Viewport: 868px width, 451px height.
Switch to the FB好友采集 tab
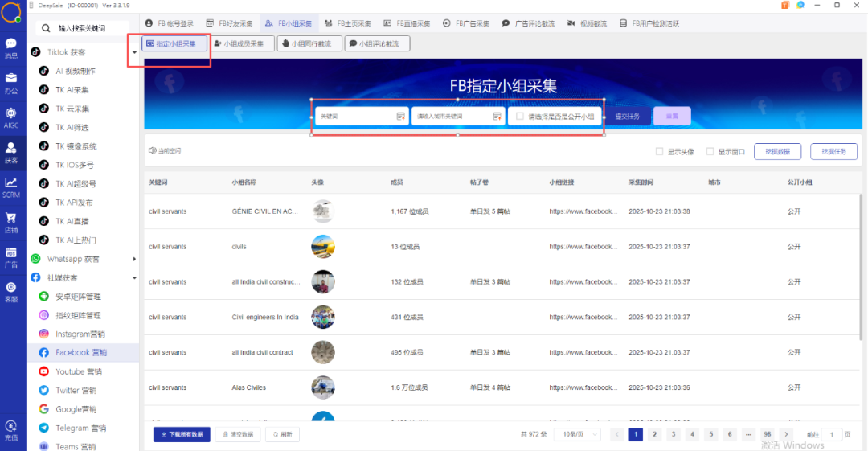coord(229,23)
